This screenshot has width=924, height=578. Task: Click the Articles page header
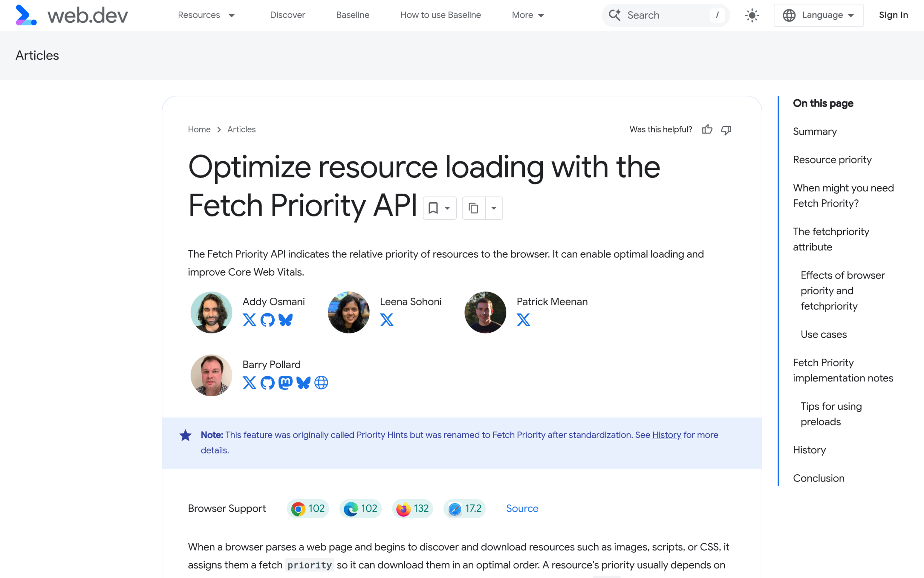tap(38, 55)
